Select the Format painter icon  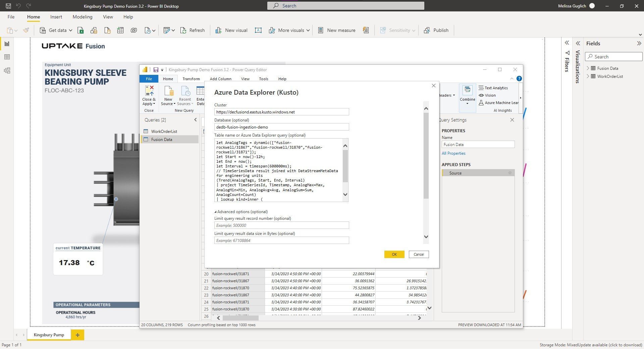coord(26,31)
